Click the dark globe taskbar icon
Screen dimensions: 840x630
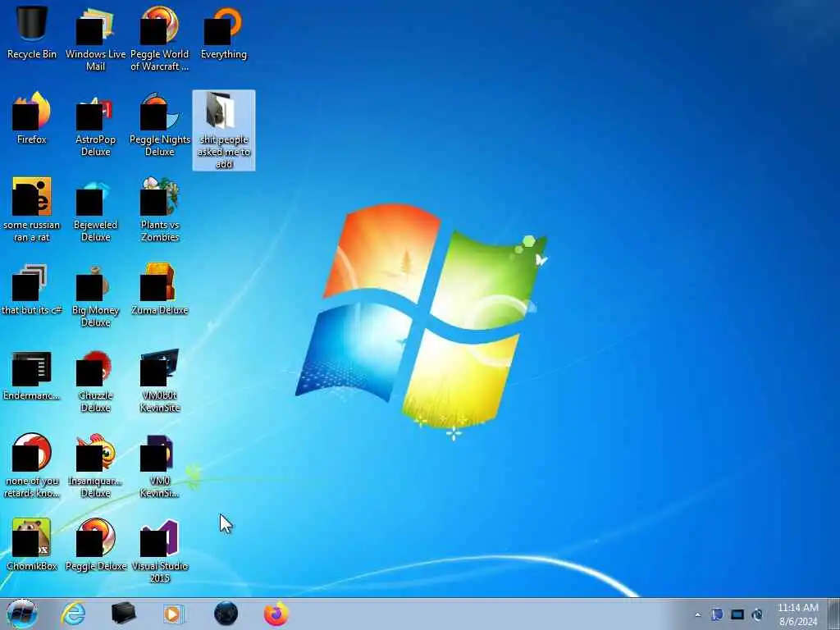[x=226, y=614]
